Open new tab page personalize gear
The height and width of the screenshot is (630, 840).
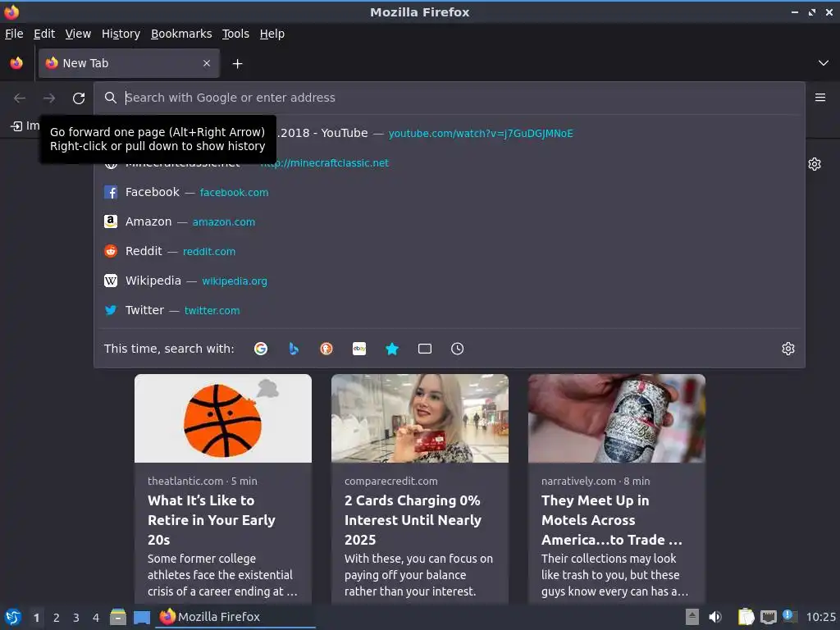[815, 164]
